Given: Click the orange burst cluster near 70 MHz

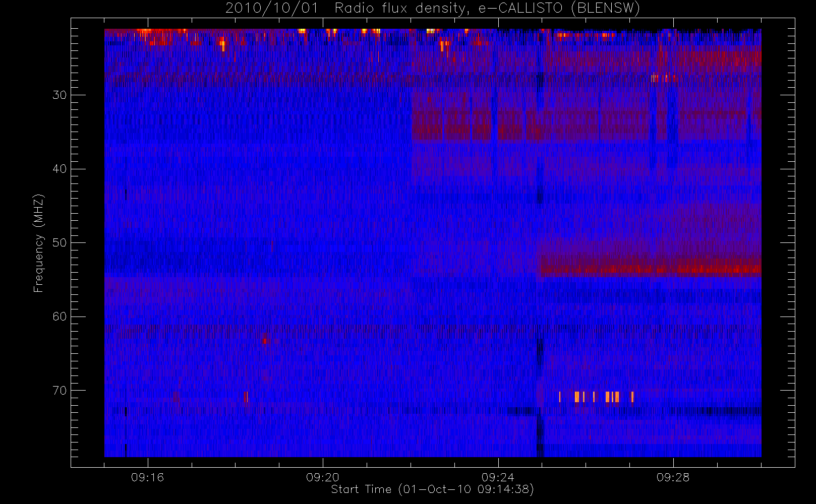Looking at the screenshot, I should pos(597,397).
